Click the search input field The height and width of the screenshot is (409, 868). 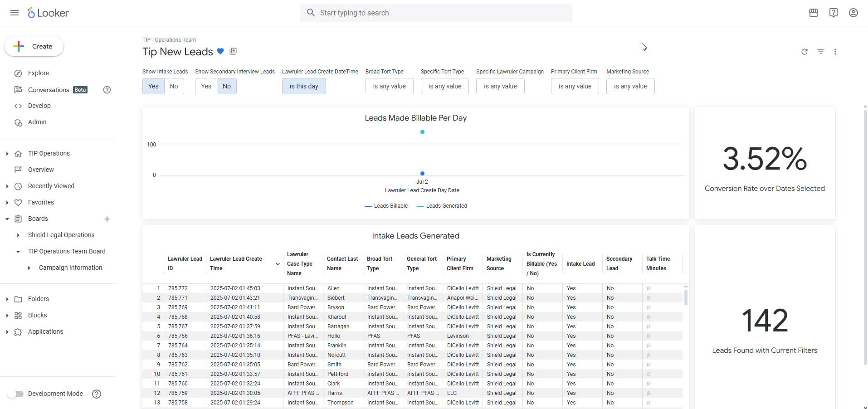436,13
